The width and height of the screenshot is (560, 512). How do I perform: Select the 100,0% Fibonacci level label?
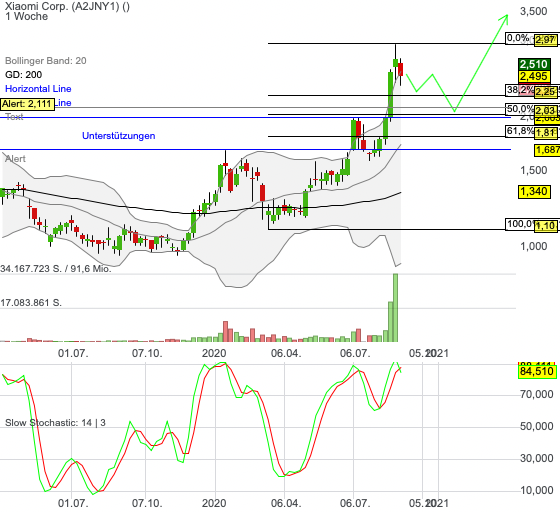click(x=520, y=224)
